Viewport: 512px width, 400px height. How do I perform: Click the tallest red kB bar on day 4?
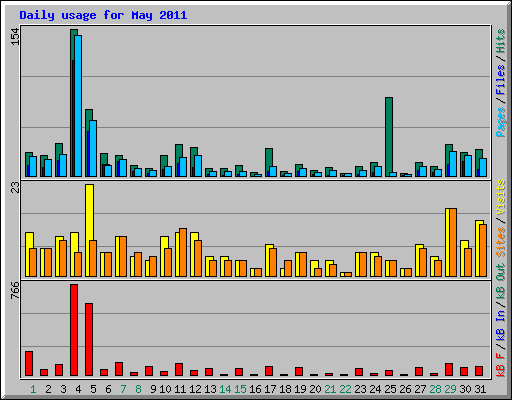(x=74, y=330)
